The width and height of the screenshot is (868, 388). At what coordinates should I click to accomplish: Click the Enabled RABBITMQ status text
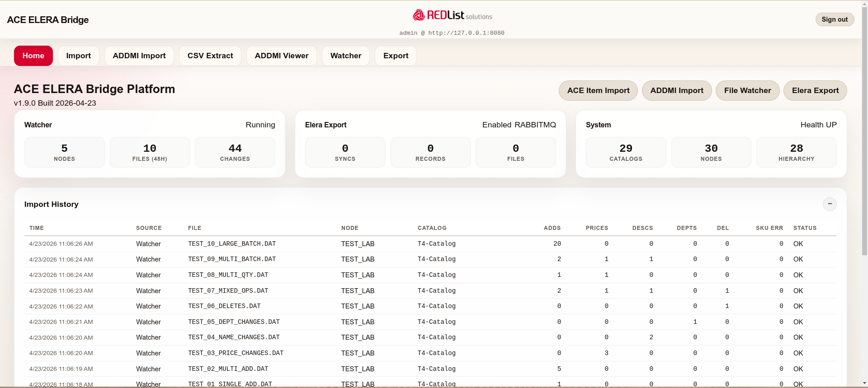point(519,125)
